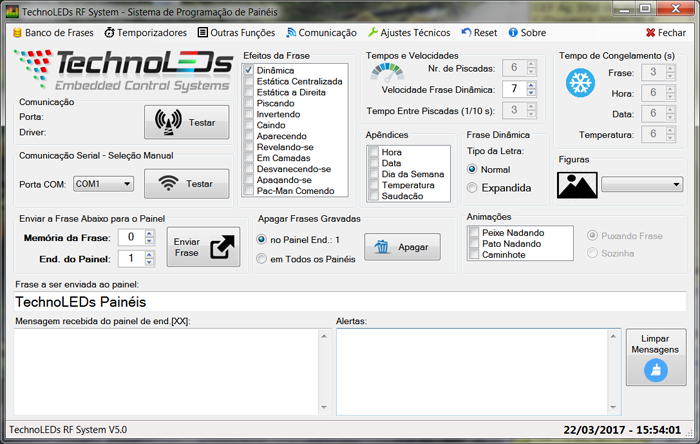Image resolution: width=700 pixels, height=444 pixels.
Task: Open Ajustes Técnicos menu
Action: pos(409,33)
